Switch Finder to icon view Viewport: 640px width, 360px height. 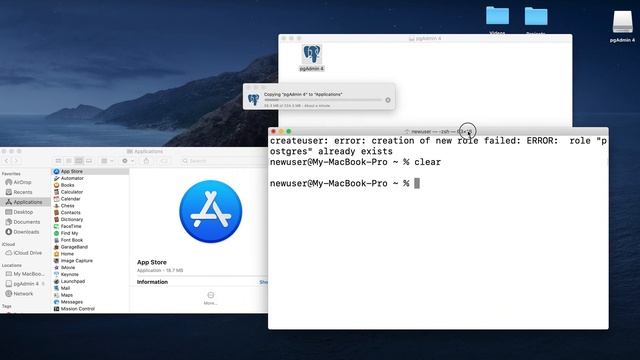[x=58, y=161]
